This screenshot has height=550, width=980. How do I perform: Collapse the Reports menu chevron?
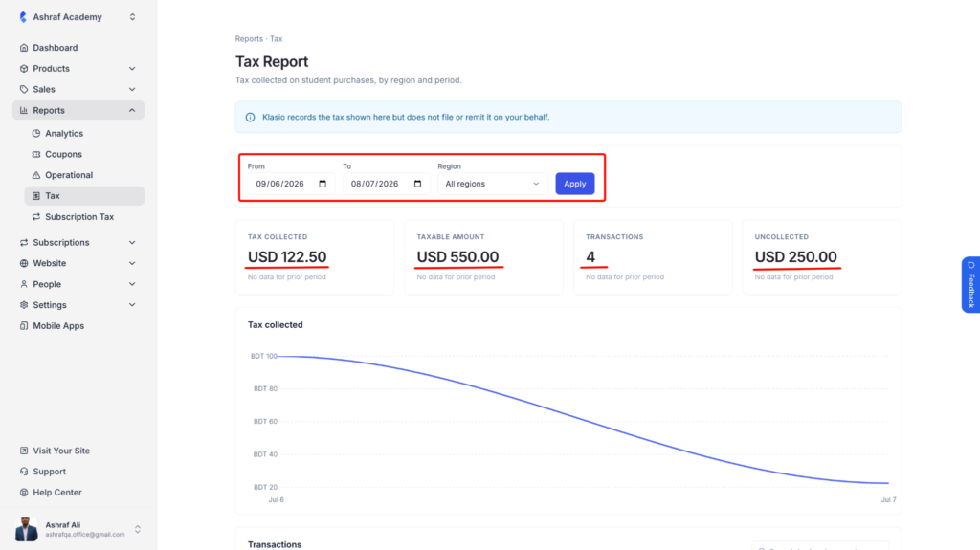tap(132, 110)
